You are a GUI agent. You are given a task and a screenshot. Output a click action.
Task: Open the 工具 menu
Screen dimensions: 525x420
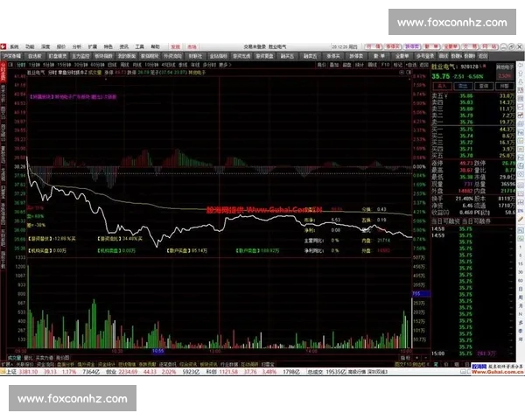(138, 45)
